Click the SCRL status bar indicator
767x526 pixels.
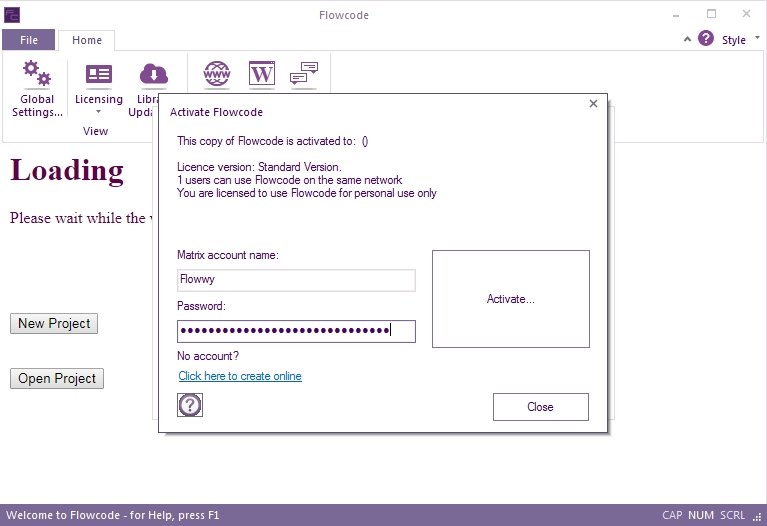(x=732, y=515)
